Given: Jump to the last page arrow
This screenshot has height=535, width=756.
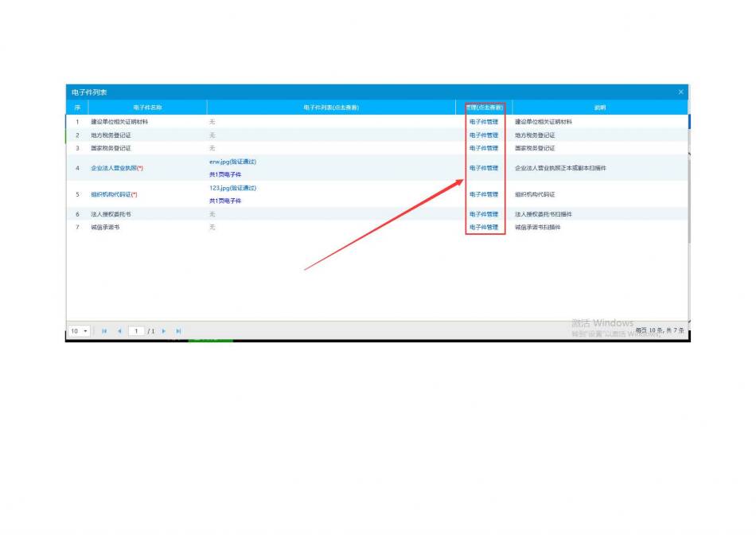Looking at the screenshot, I should 178,331.
